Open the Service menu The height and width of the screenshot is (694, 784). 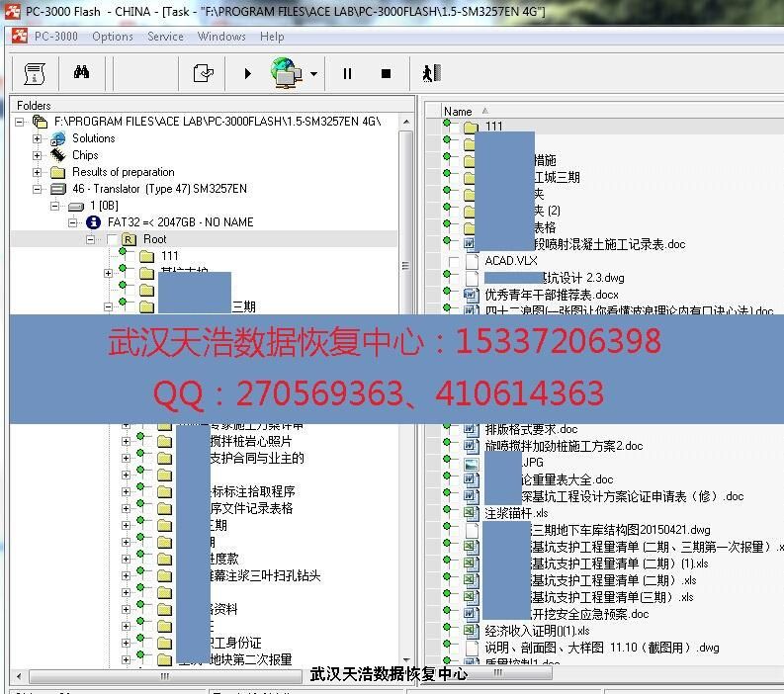[165, 37]
